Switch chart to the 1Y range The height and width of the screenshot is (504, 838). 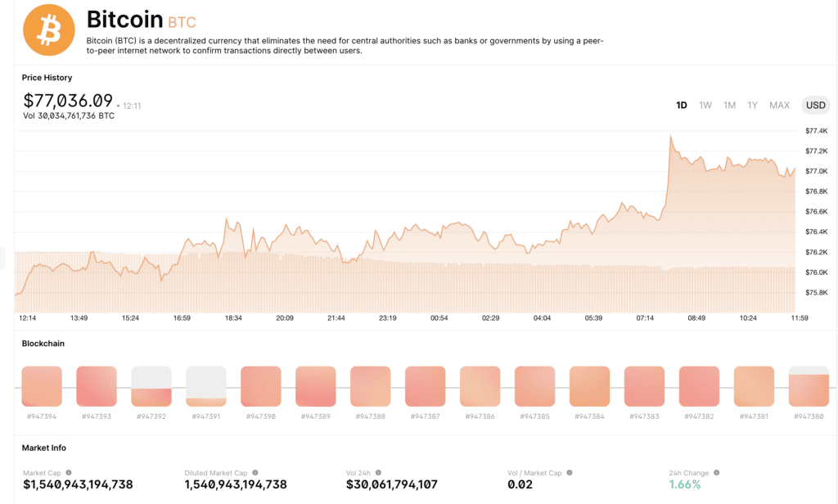pyautogui.click(x=753, y=106)
